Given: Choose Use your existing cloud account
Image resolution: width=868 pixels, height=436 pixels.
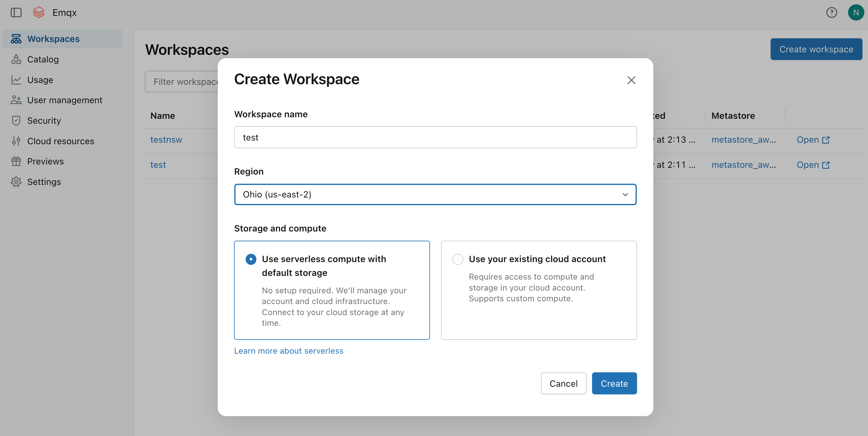Looking at the screenshot, I should (458, 259).
